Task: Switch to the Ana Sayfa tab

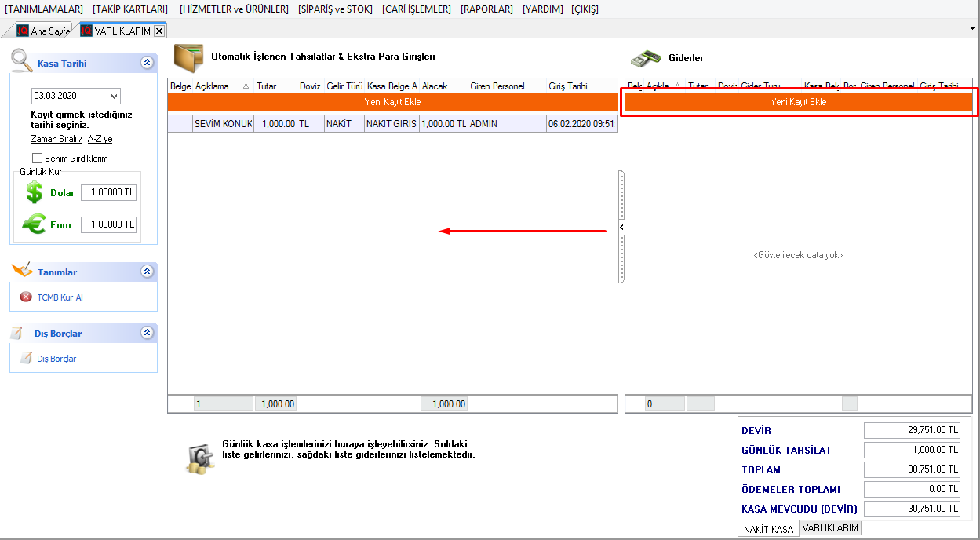Action: click(x=44, y=31)
